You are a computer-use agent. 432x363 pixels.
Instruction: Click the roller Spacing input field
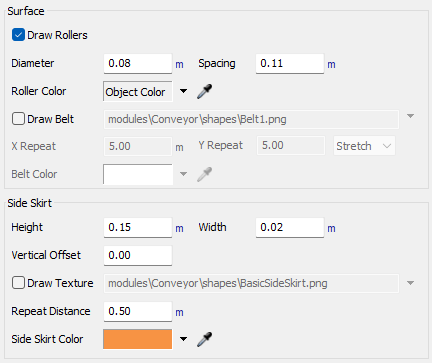click(290, 63)
